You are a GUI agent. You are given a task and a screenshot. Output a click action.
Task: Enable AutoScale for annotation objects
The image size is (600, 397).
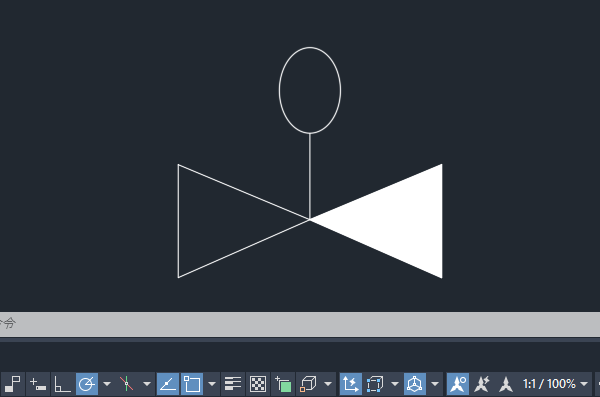(x=482, y=384)
